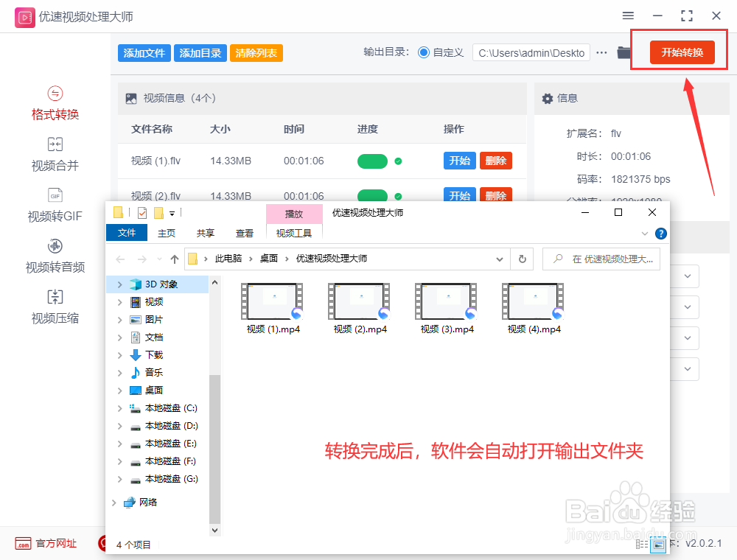Image resolution: width=737 pixels, height=560 pixels.
Task: Click the navigation pane scrollbar thumb
Action: coord(214,449)
